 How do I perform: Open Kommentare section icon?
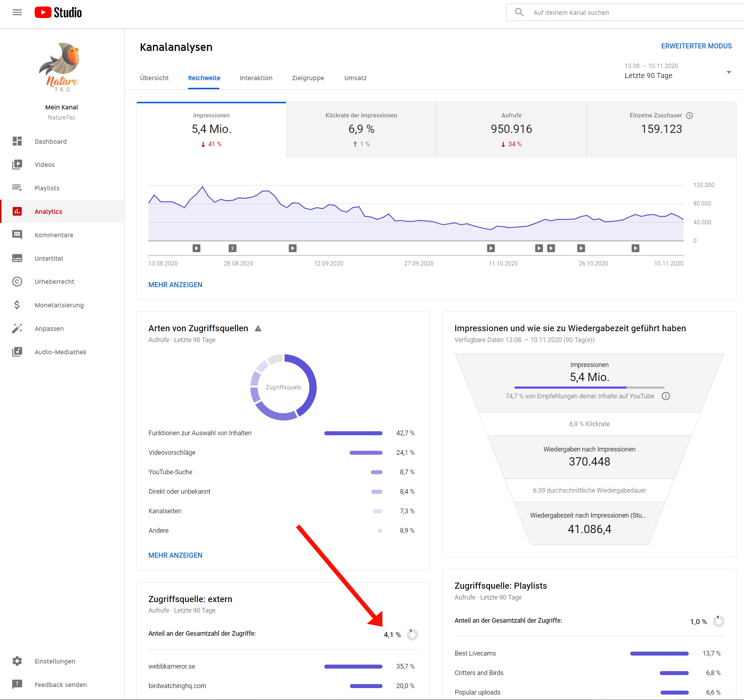click(17, 235)
